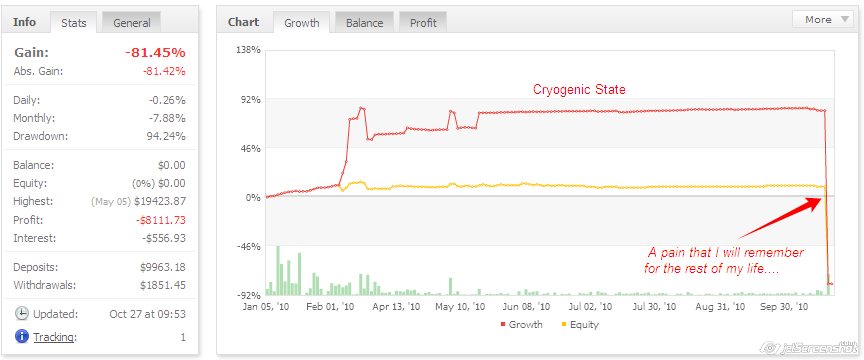Click the clock icon beside Updated
Image resolution: width=864 pixels, height=360 pixels.
(21, 314)
